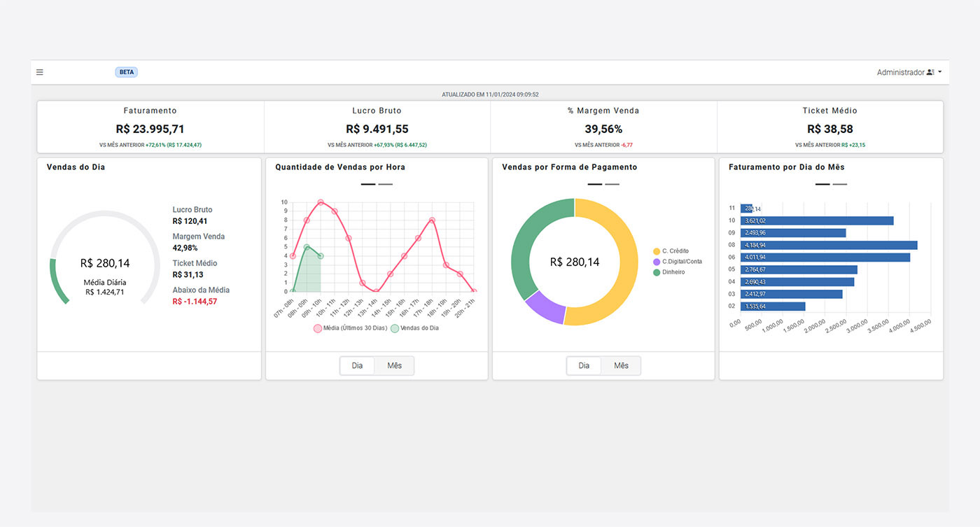Select Mês under Forma de Pagamento chart
This screenshot has height=527, width=980.
pyautogui.click(x=622, y=365)
